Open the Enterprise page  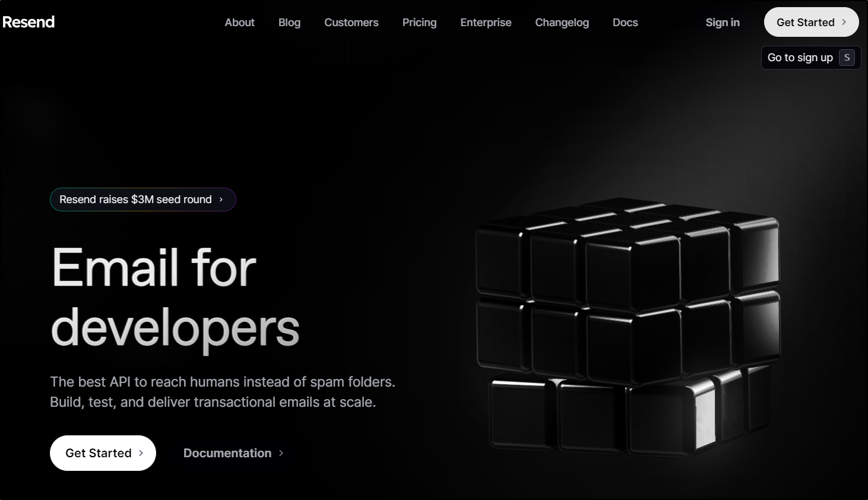click(486, 23)
